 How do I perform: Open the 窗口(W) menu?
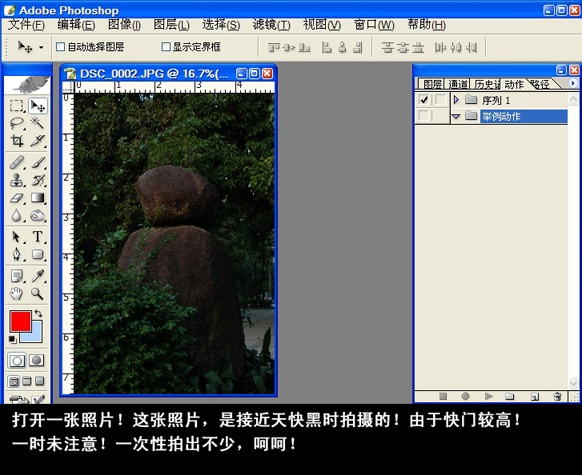pyautogui.click(x=374, y=25)
